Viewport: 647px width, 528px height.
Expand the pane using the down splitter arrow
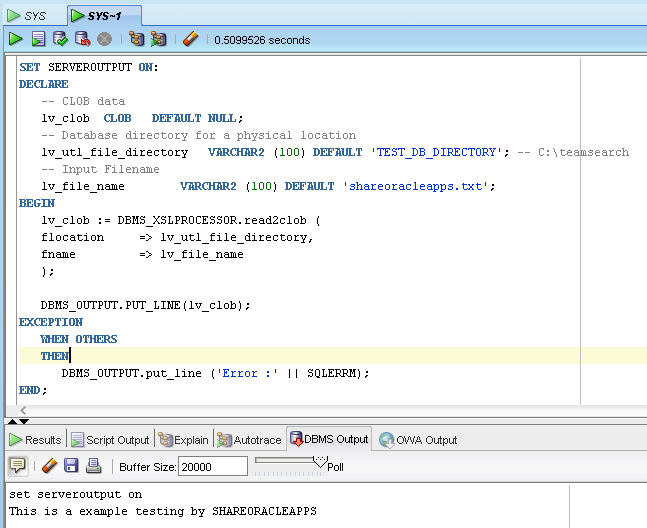coord(24,422)
